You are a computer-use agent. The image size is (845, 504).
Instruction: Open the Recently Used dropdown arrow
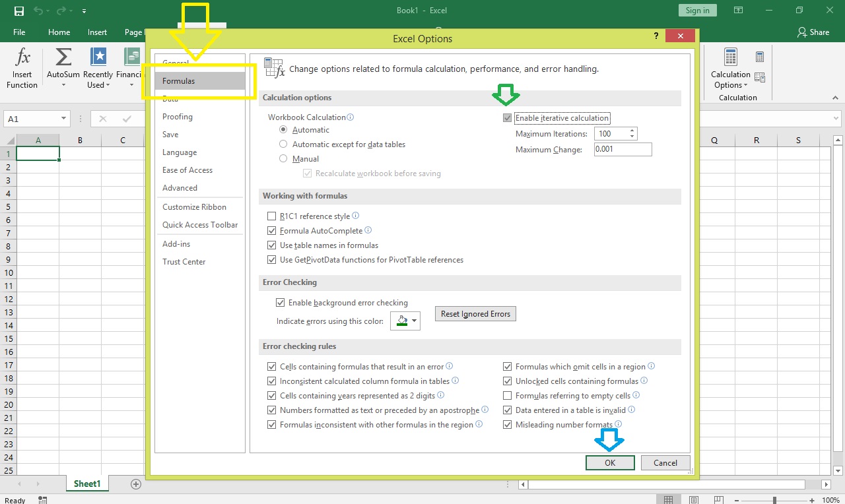[109, 85]
